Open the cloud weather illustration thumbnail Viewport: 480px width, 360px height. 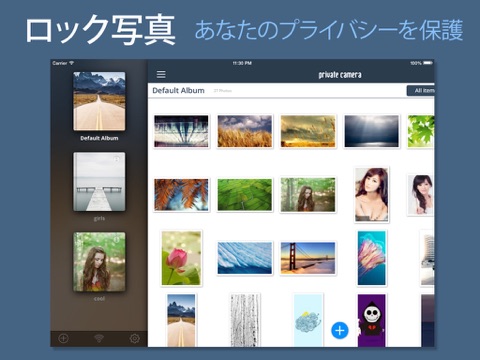[x=308, y=320]
